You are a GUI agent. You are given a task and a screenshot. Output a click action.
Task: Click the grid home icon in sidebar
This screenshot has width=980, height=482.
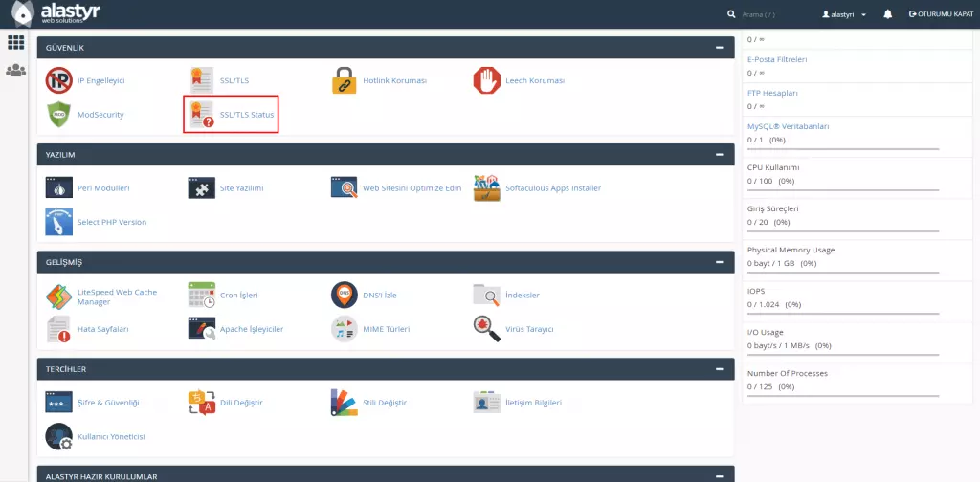(x=16, y=42)
